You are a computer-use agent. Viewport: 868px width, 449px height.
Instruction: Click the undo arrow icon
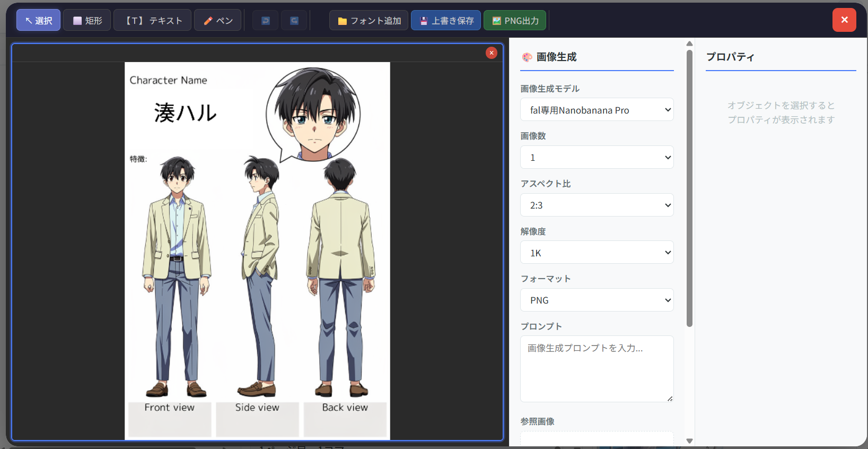coord(266,21)
